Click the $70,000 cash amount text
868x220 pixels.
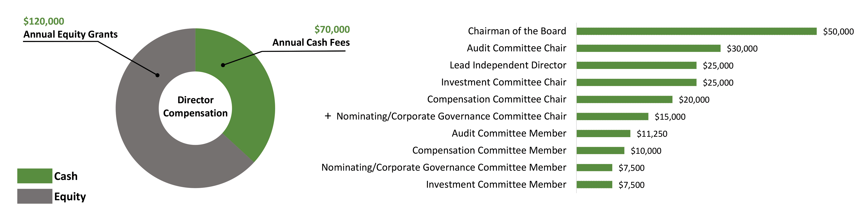[x=332, y=29]
